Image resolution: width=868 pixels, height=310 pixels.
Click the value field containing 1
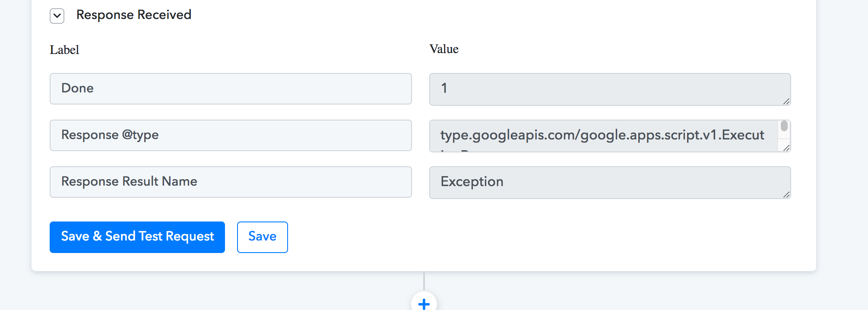610,89
